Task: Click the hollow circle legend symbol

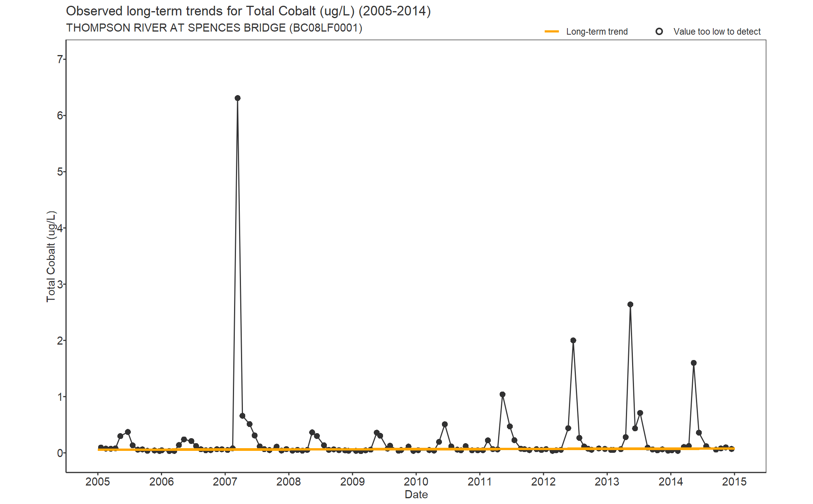Action: pyautogui.click(x=659, y=32)
